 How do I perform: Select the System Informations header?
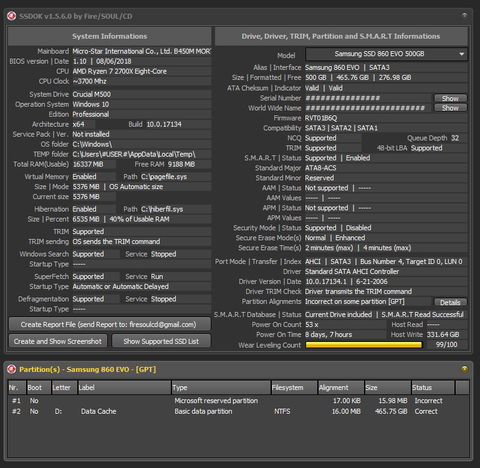click(x=110, y=36)
